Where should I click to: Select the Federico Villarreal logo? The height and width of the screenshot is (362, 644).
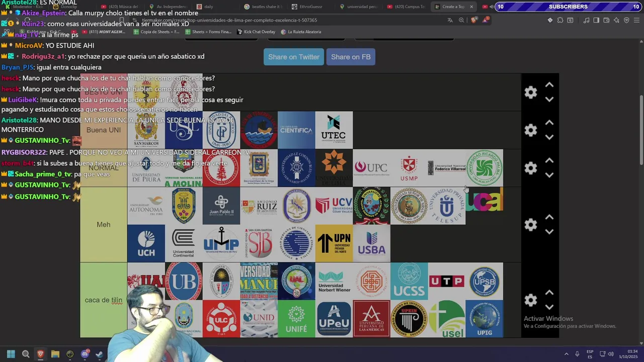[447, 168]
